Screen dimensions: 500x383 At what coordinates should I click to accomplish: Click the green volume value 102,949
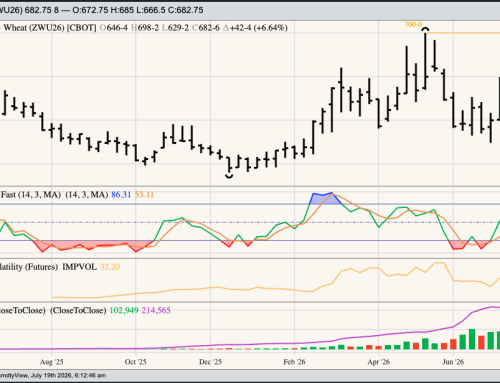point(124,311)
